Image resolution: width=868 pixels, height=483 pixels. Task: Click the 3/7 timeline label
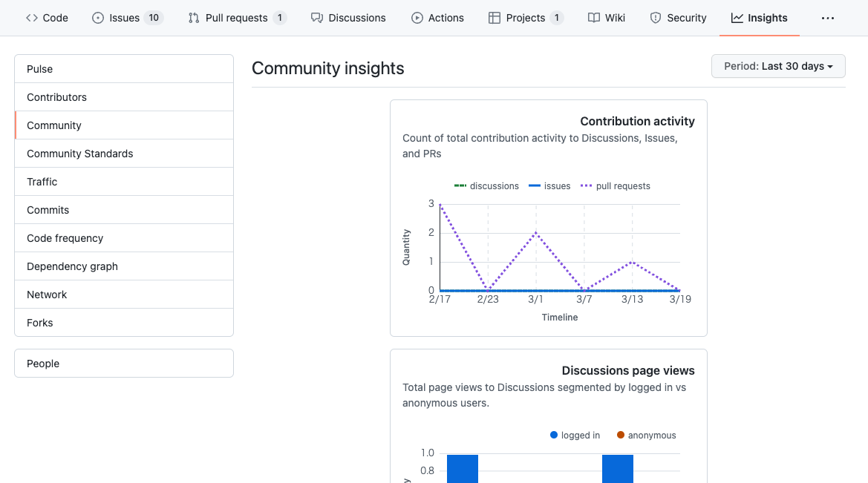pos(584,299)
